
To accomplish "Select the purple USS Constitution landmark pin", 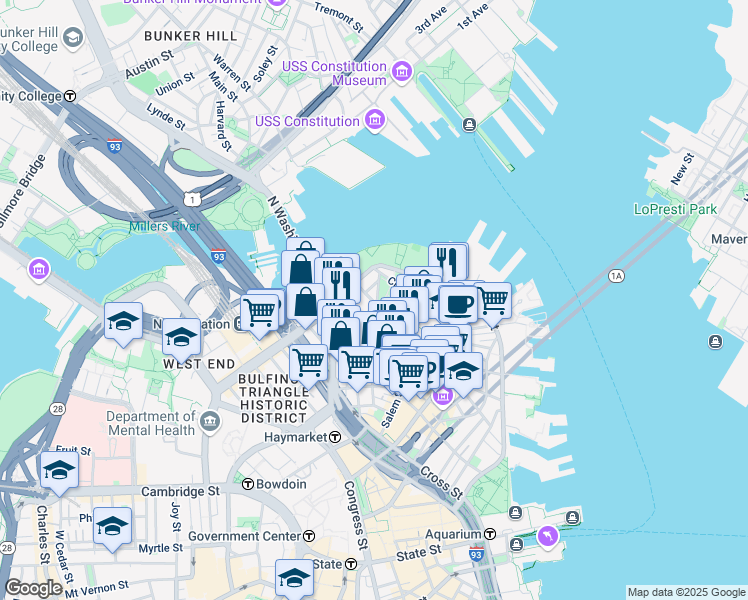I will tap(375, 119).
